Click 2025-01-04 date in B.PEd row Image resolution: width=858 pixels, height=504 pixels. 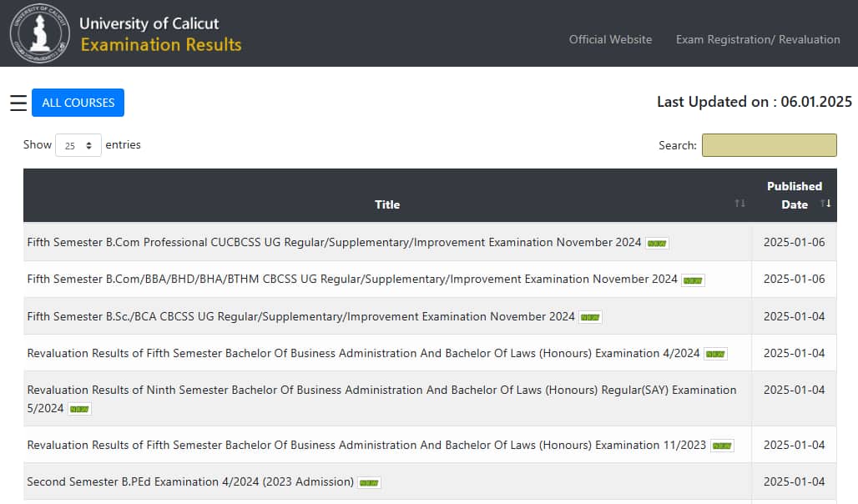794,481
